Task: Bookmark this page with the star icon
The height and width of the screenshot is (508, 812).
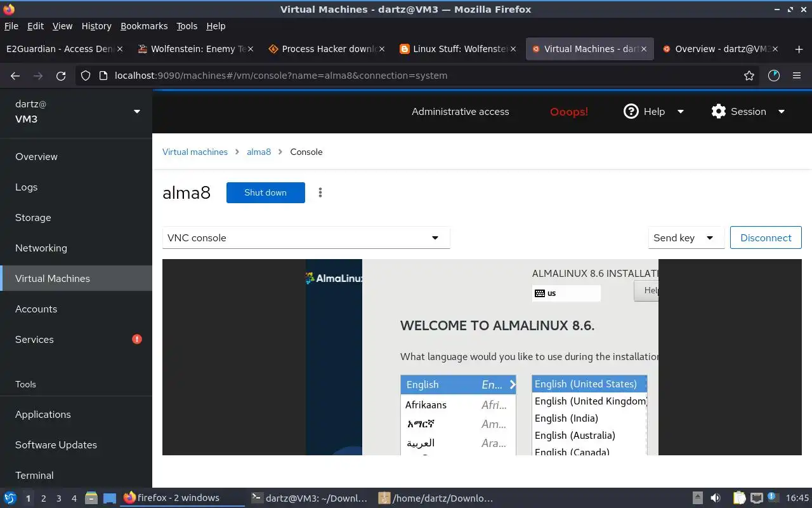Action: coord(749,76)
